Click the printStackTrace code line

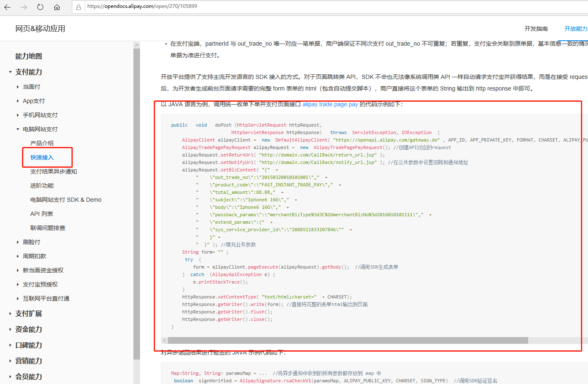[x=220, y=282]
